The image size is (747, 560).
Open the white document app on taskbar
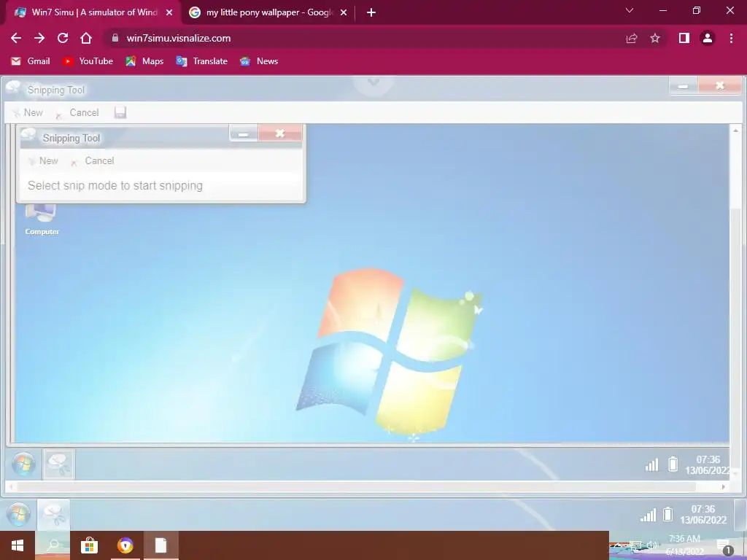coord(161,545)
